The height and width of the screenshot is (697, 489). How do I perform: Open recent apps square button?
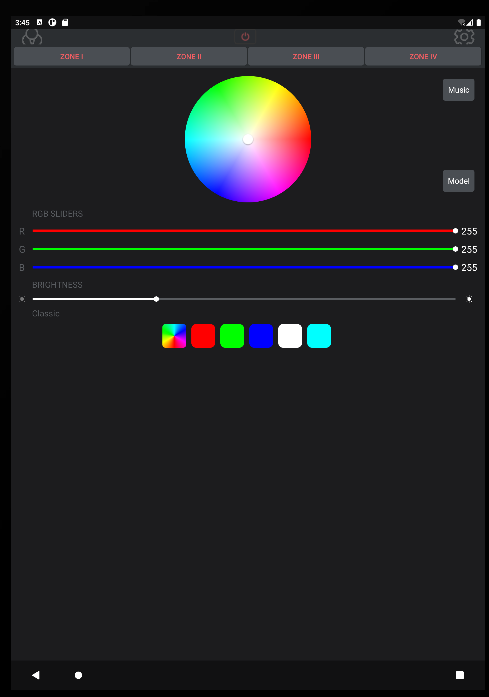460,675
